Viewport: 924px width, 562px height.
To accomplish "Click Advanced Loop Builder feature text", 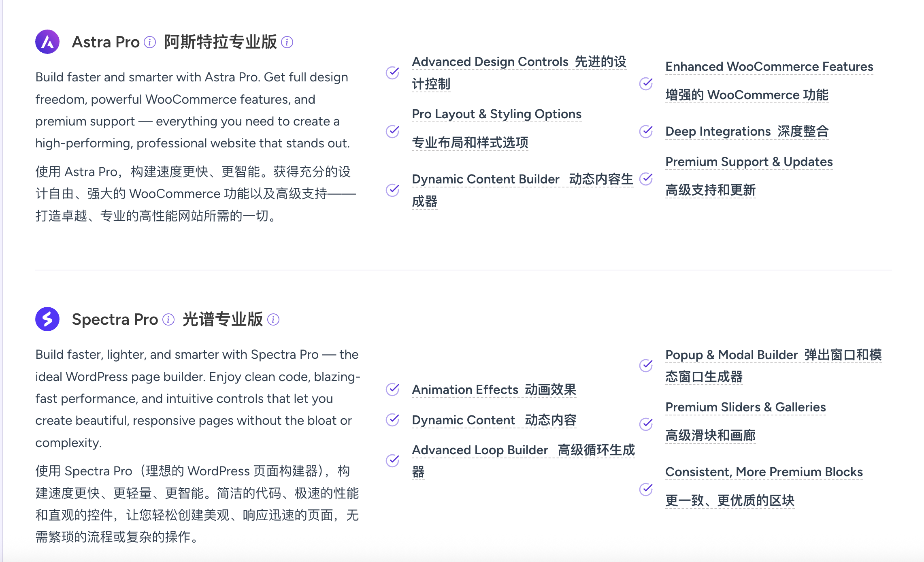I will click(x=523, y=461).
